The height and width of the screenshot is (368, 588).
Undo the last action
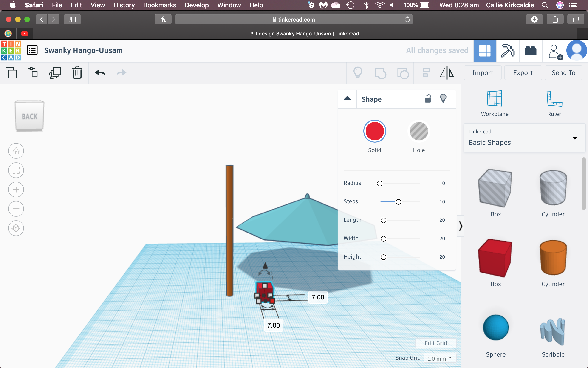pos(100,73)
